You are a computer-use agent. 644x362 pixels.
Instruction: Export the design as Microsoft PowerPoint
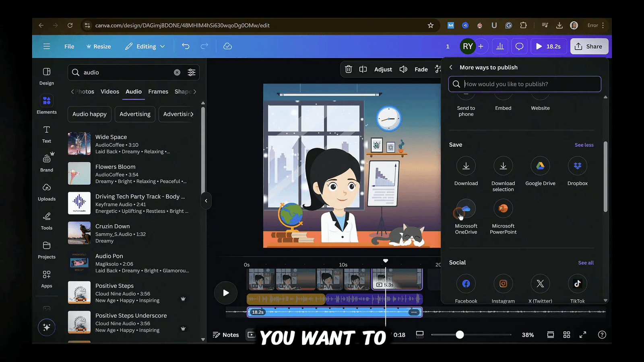click(x=503, y=209)
